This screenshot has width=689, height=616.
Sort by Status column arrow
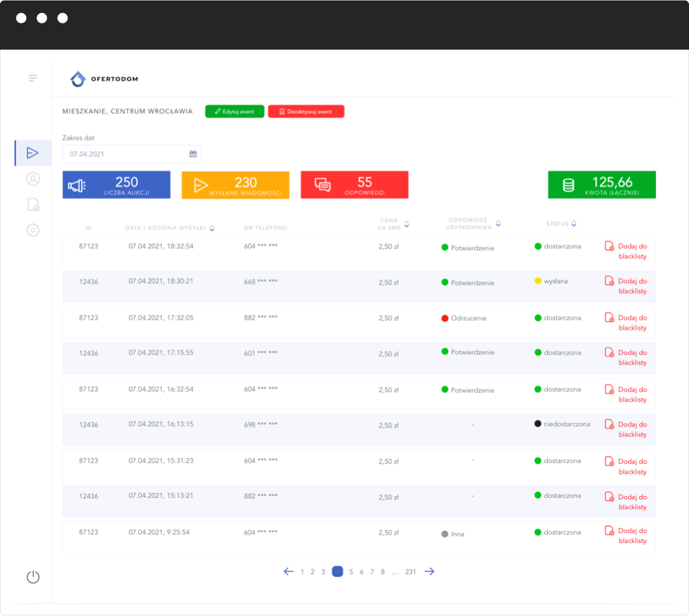574,223
